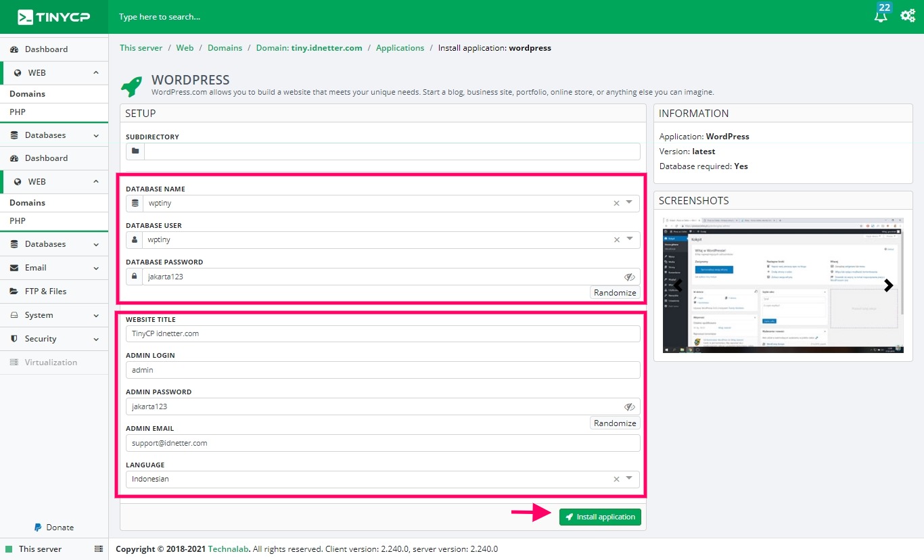Click the lock icon on Database Password field

[x=133, y=276]
